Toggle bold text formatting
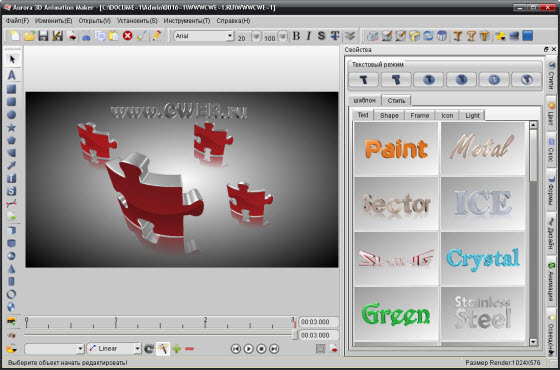The width and height of the screenshot is (560, 370). [296, 36]
